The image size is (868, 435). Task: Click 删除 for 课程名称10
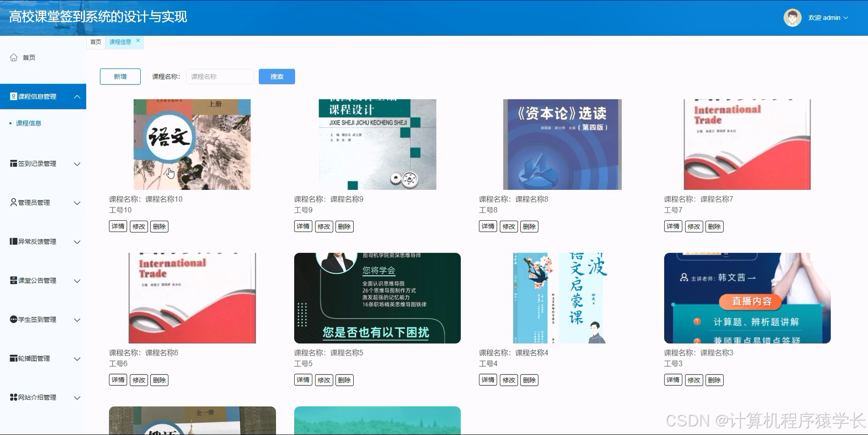[x=159, y=227]
